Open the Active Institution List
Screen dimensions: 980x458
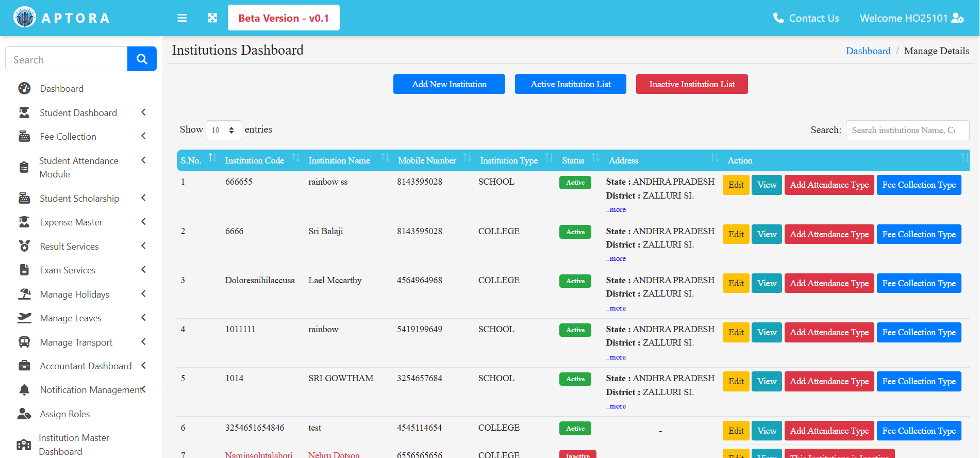point(571,84)
